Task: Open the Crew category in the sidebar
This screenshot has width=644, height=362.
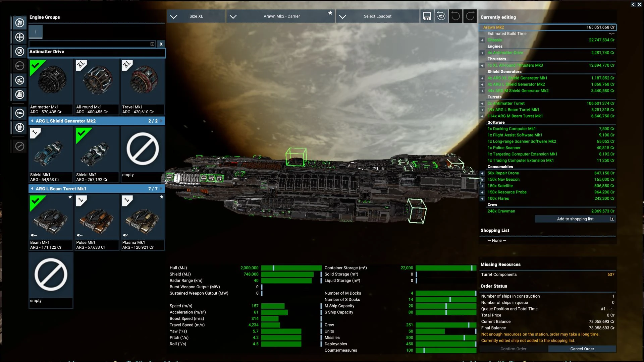Action: click(19, 127)
